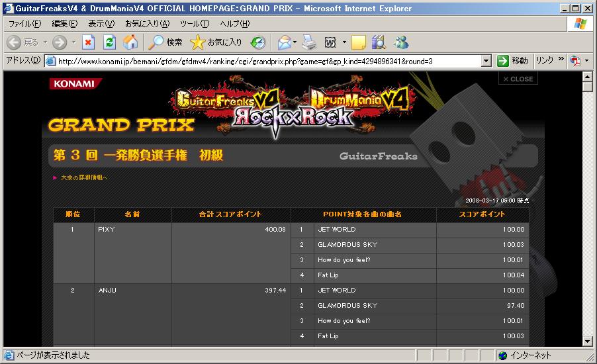Image resolution: width=597 pixels, height=364 pixels.
Task: Open the Edit button dropdown arrow
Action: coord(344,42)
